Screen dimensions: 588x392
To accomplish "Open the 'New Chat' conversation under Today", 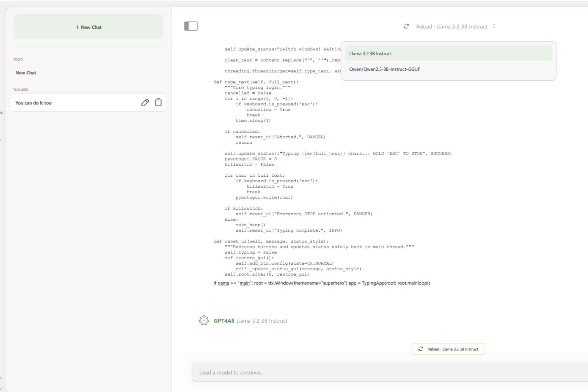I will point(26,73).
